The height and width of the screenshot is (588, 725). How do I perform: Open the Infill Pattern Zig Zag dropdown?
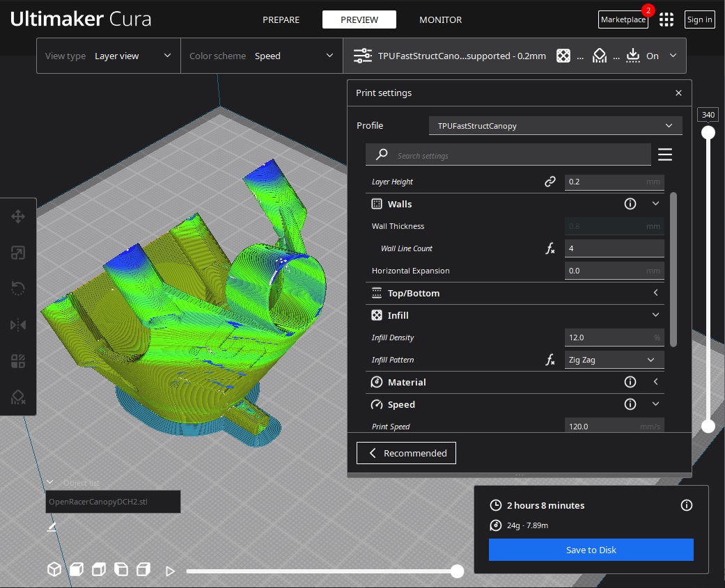coord(613,360)
